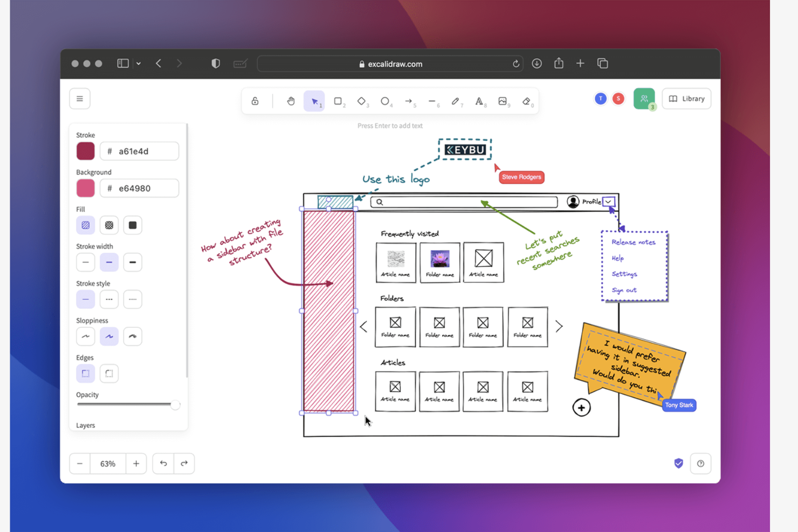Image resolution: width=798 pixels, height=532 pixels.
Task: Click the 63% zoom value
Action: tap(108, 464)
